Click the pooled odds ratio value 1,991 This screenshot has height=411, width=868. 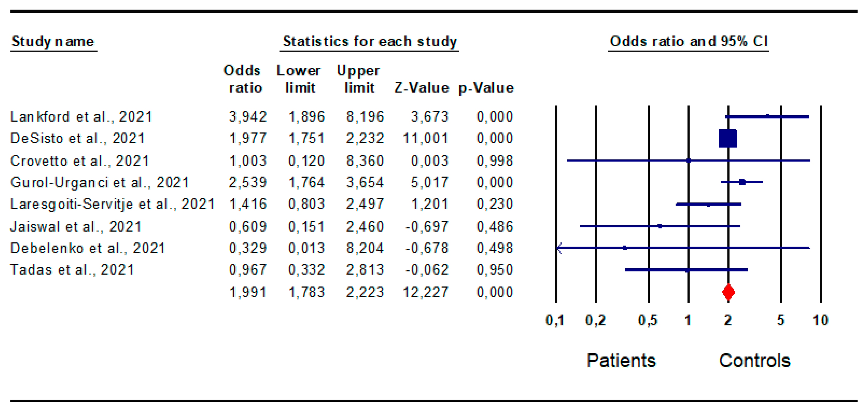(248, 292)
